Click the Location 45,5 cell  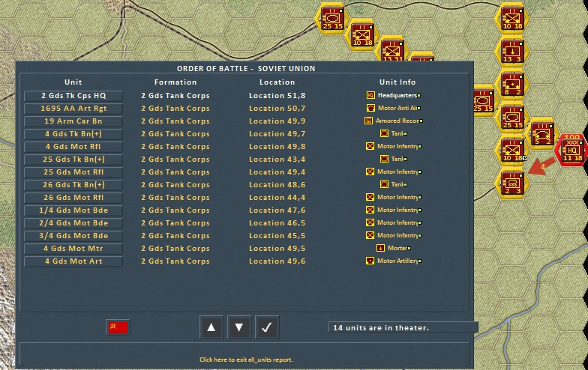tap(277, 235)
